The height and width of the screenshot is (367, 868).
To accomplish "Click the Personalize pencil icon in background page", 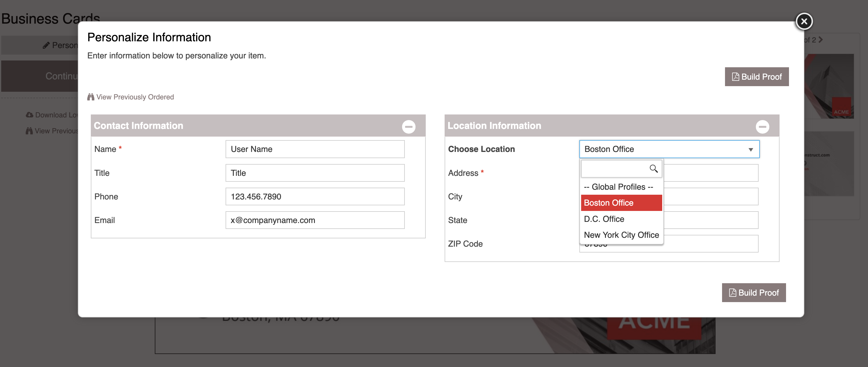I will point(46,45).
